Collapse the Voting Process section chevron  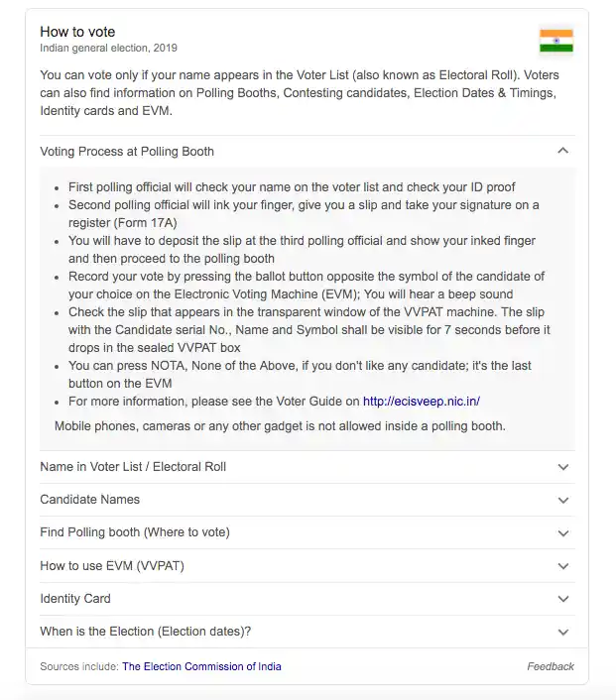tap(563, 151)
